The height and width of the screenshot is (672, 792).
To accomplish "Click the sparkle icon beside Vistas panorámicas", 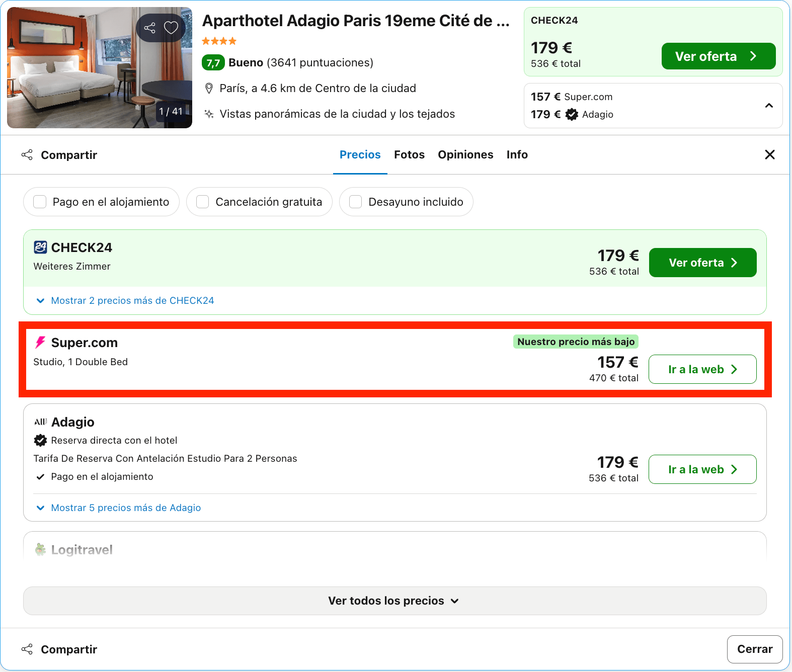I will pos(209,114).
